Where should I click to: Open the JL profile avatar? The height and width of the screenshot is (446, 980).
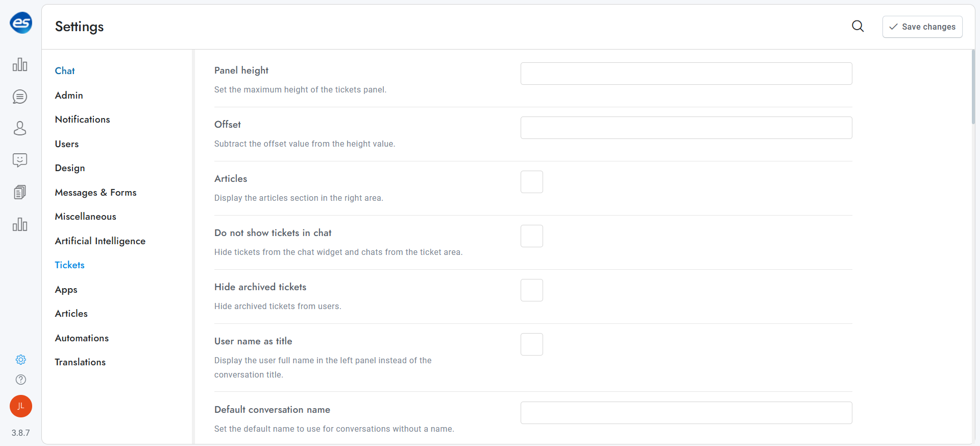pyautogui.click(x=20, y=406)
